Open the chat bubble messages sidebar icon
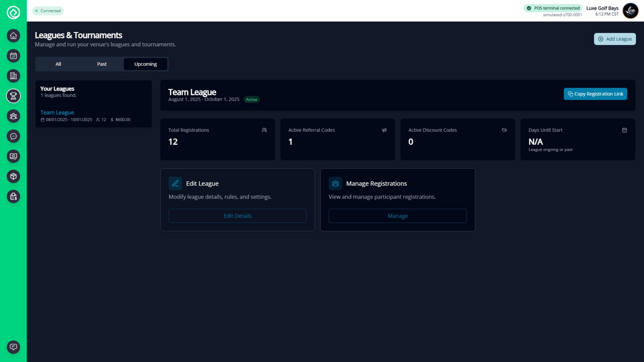This screenshot has height=362, width=644. [x=13, y=136]
